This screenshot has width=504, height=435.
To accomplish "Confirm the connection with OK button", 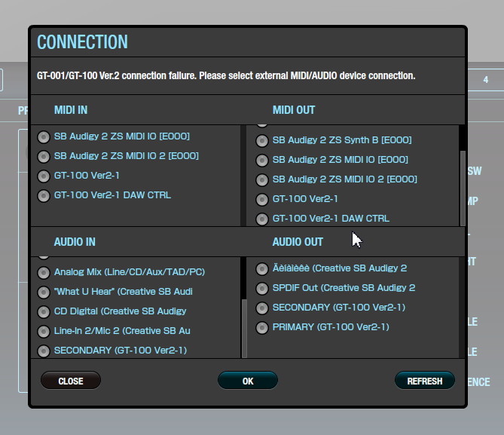I will coord(248,381).
